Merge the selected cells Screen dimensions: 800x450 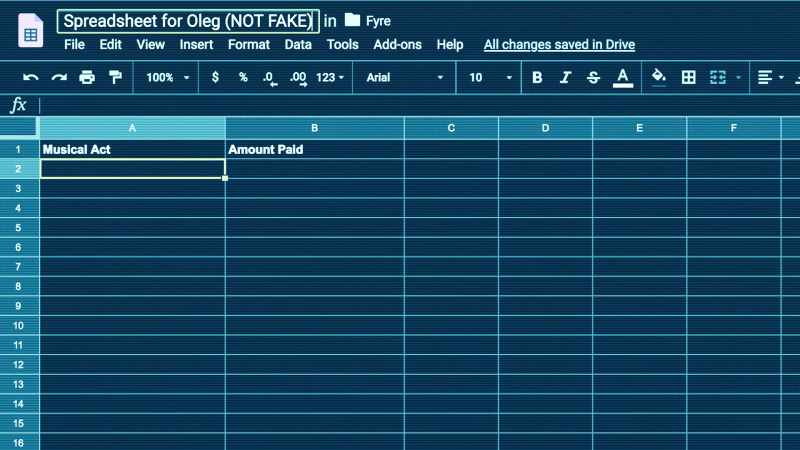point(718,78)
